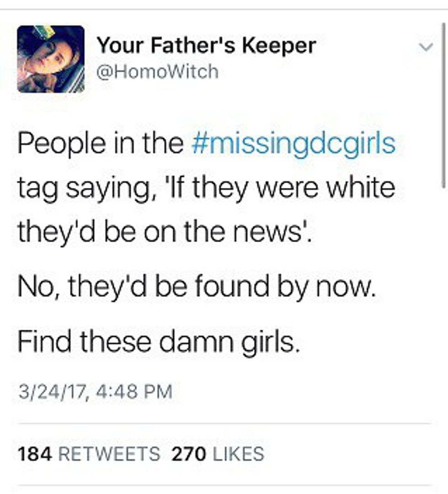View the 270 likes count

pyautogui.click(x=218, y=454)
